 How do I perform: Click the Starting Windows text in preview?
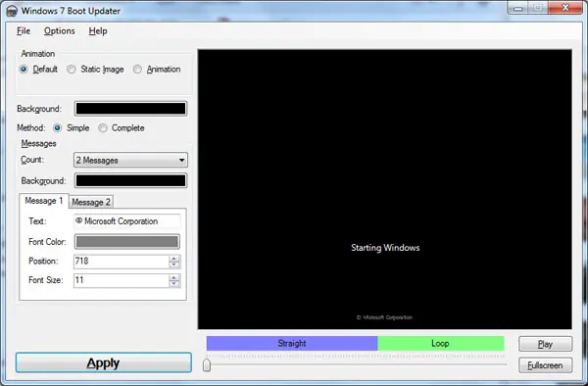[385, 248]
